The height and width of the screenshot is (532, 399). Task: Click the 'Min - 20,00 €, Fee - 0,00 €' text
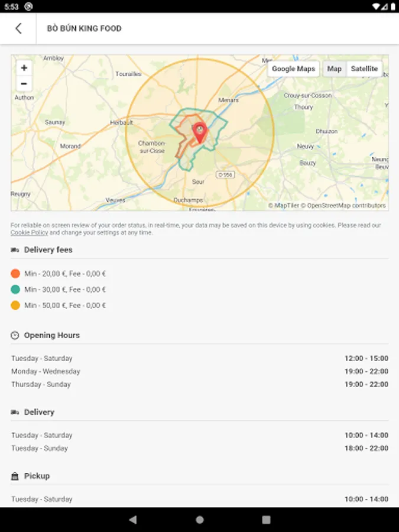[65, 274]
